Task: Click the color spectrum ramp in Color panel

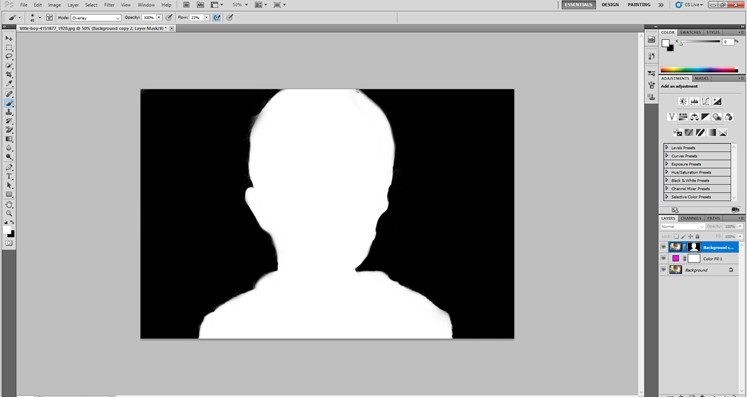Action: point(699,70)
